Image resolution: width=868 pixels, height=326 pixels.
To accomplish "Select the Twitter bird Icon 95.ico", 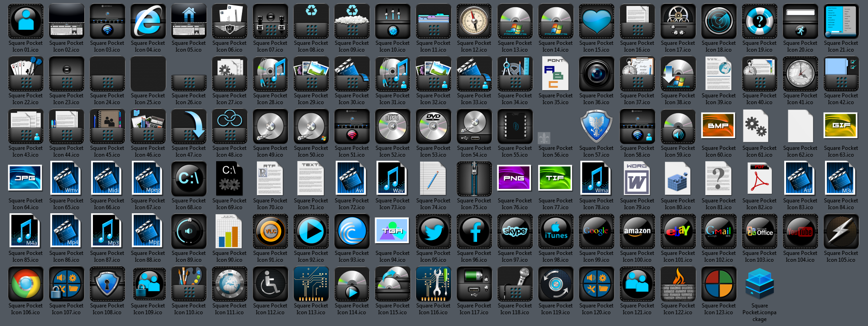I will click(434, 231).
